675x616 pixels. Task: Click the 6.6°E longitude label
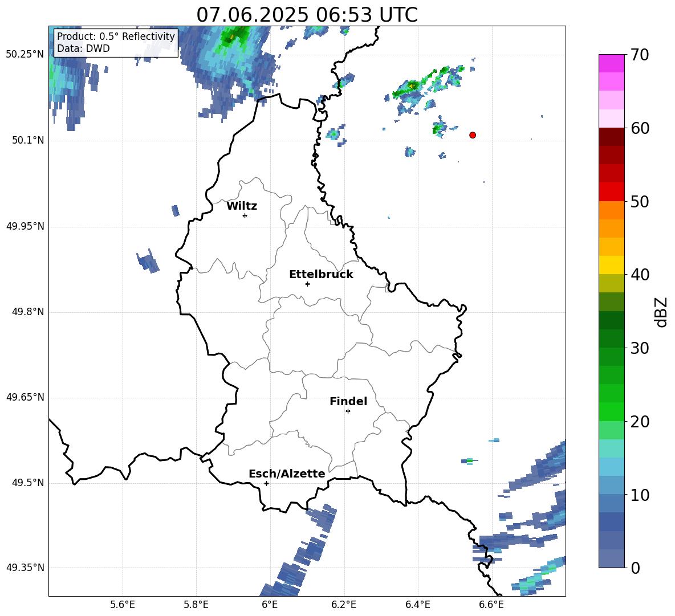[491, 605]
